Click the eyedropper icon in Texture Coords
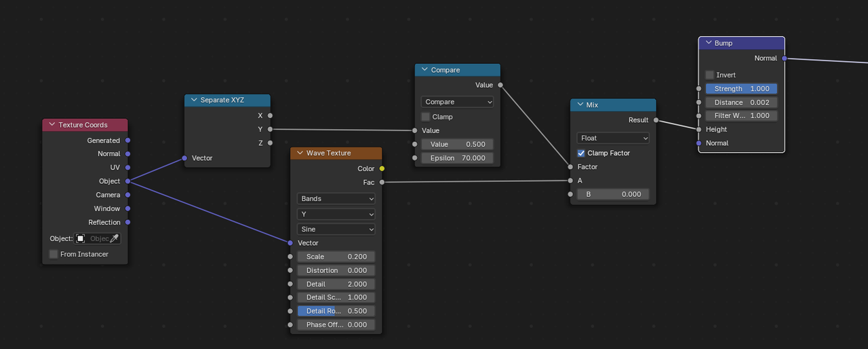 [x=115, y=238]
